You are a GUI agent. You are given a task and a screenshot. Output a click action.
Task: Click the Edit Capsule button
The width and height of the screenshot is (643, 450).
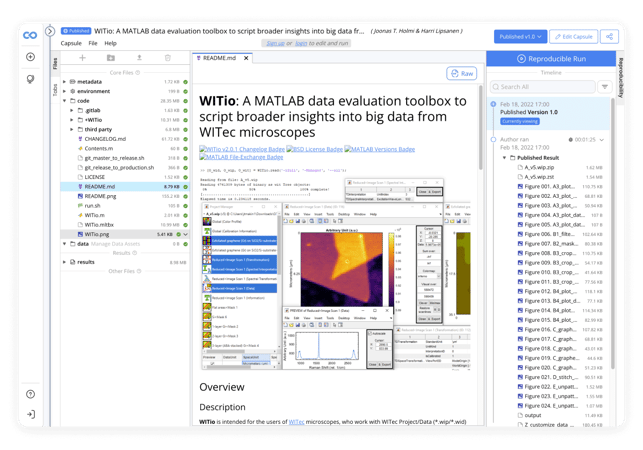click(574, 37)
